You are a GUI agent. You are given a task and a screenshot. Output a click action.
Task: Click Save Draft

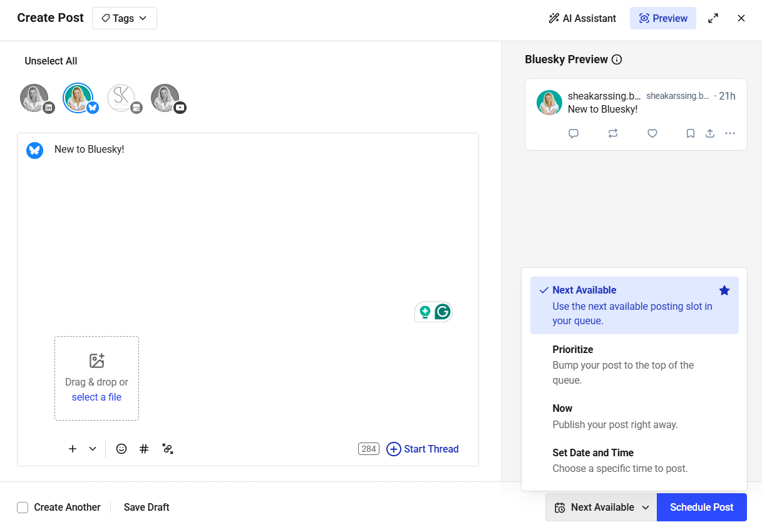[146, 507]
